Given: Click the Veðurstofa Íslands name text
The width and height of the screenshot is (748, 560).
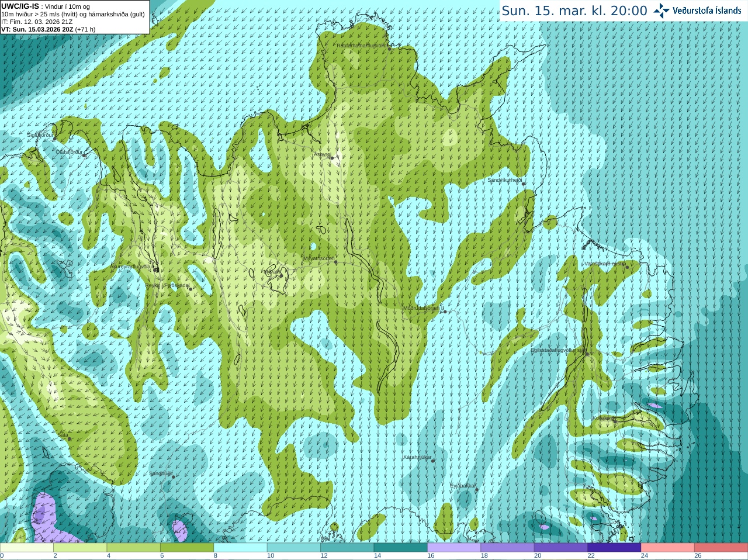Looking at the screenshot, I should coord(707,11).
